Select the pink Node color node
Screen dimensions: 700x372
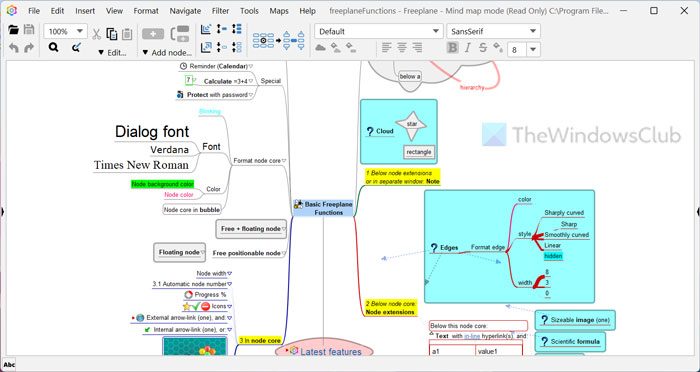pyautogui.click(x=179, y=195)
